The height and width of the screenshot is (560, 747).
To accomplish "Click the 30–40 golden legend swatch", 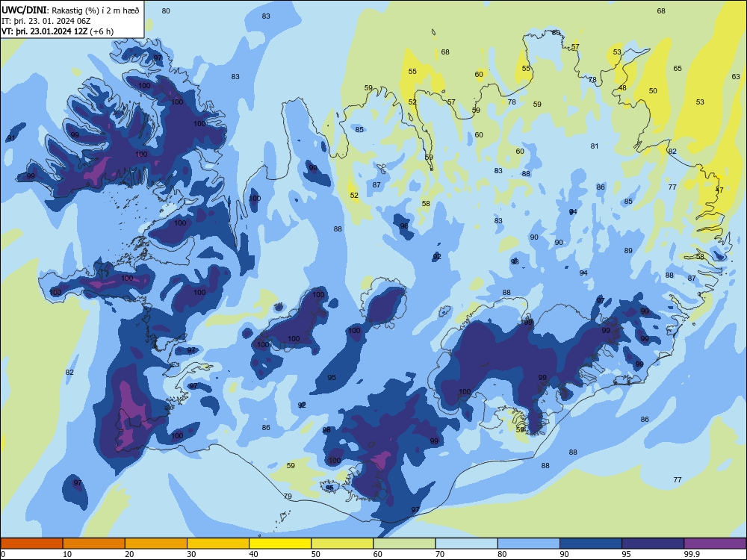I will pyautogui.click(x=218, y=544).
